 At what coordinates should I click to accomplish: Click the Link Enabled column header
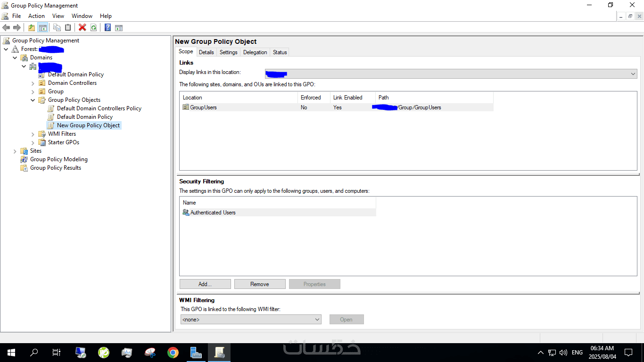(x=353, y=98)
